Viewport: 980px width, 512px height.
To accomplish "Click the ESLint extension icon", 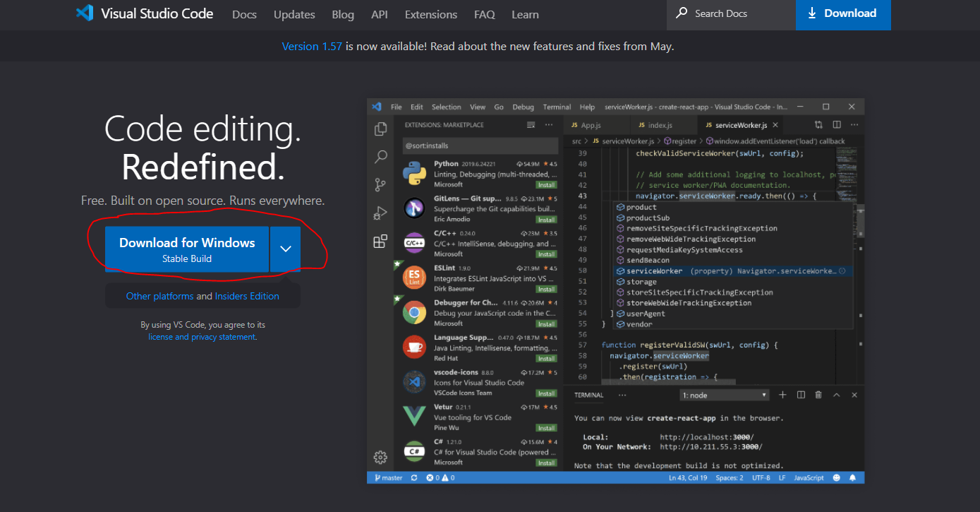I will [415, 278].
